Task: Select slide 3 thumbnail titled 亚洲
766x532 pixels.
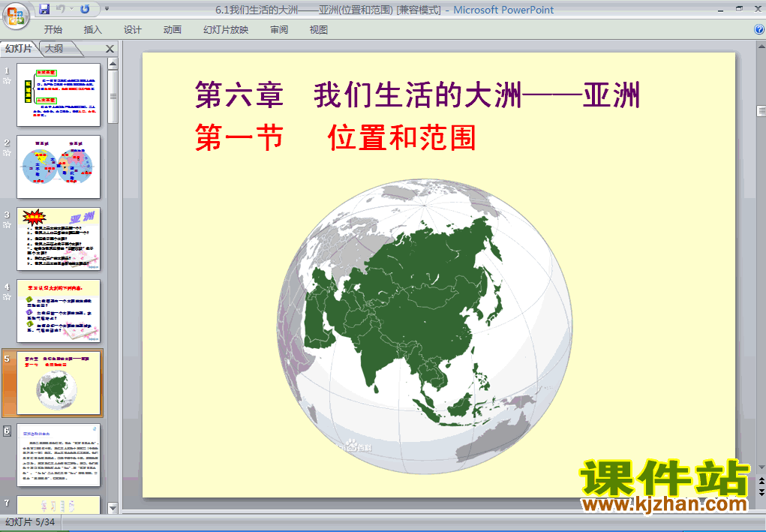Action: (x=59, y=239)
